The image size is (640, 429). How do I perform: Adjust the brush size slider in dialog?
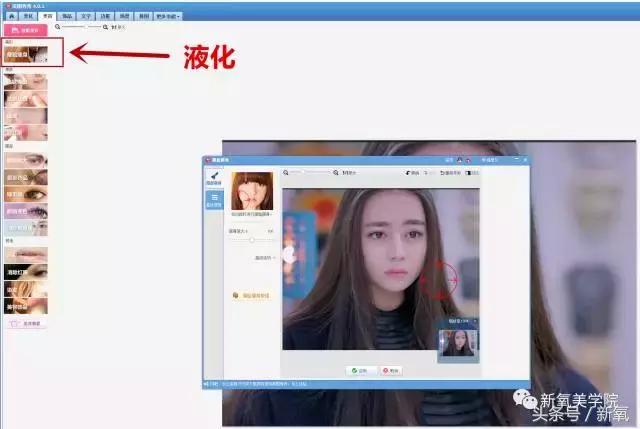click(252, 240)
